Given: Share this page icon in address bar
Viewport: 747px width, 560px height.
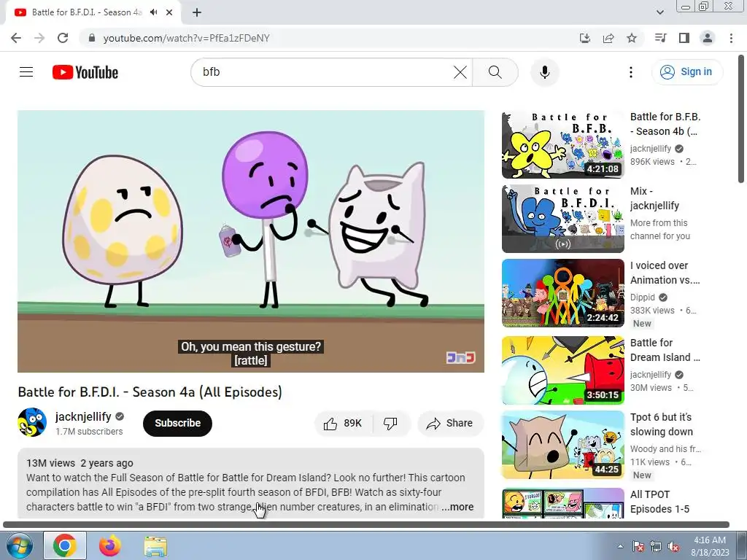Looking at the screenshot, I should click(x=608, y=38).
